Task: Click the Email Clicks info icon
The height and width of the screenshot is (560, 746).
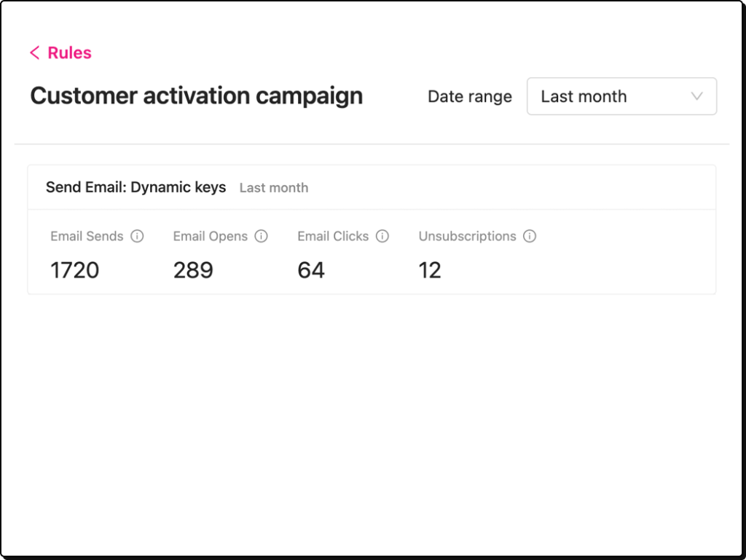Action: 382,236
